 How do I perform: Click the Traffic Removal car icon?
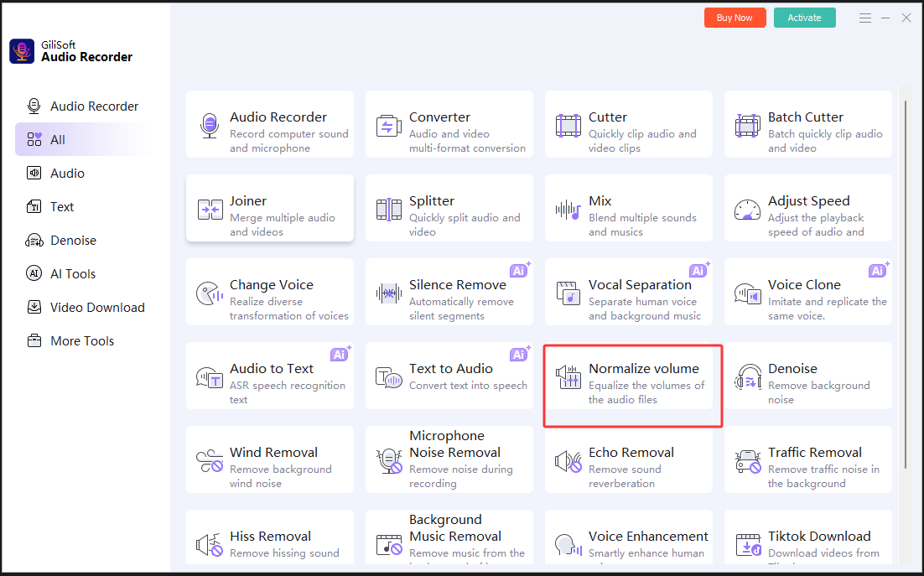click(x=747, y=461)
